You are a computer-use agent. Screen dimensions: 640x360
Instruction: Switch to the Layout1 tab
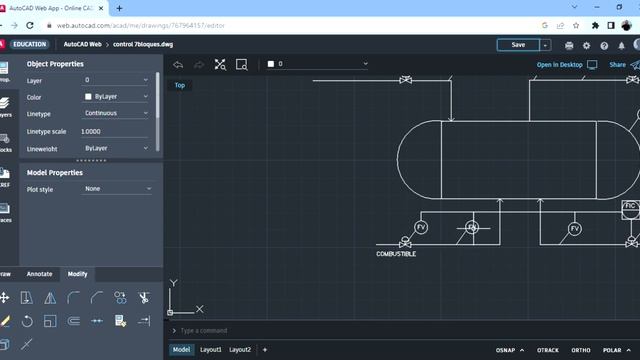211,350
